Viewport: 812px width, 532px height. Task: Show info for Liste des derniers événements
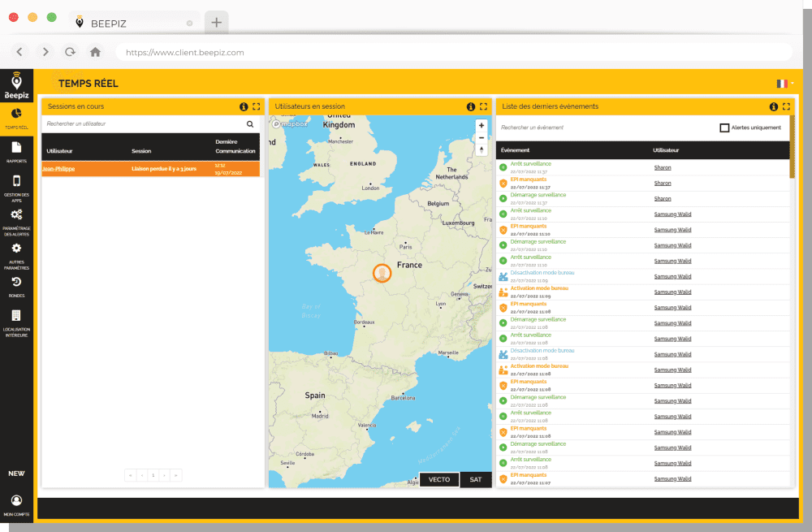click(774, 106)
